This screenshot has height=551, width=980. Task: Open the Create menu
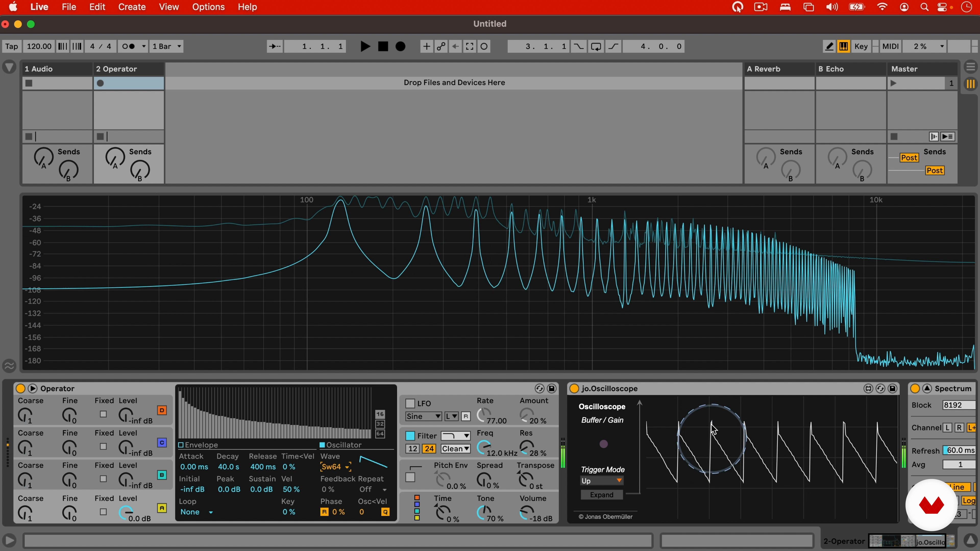132,7
